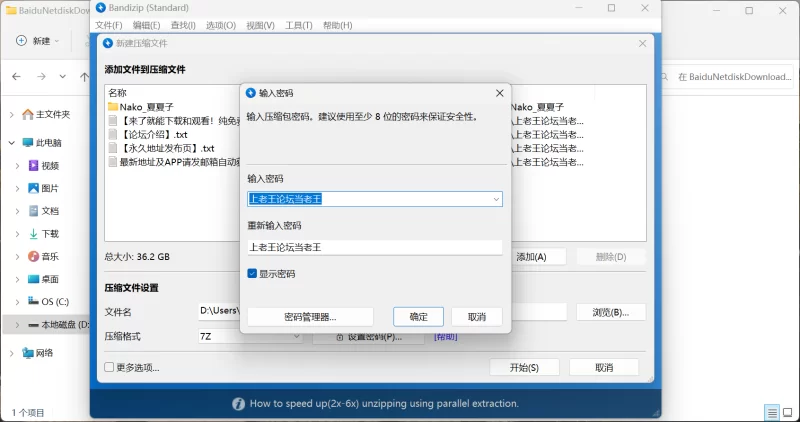Click the 名称 column header
The image size is (800, 422).
tap(117, 93)
